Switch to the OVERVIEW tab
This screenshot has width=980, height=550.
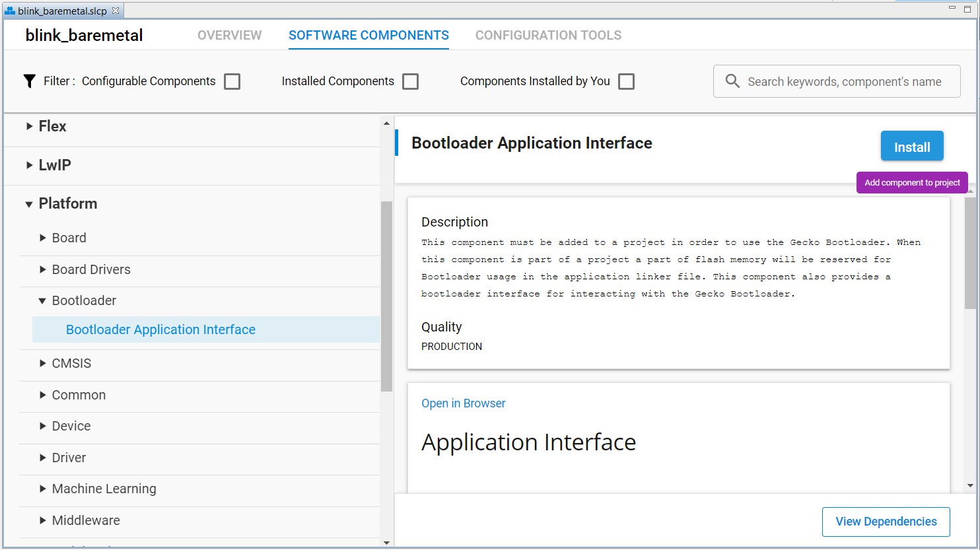pyautogui.click(x=229, y=35)
